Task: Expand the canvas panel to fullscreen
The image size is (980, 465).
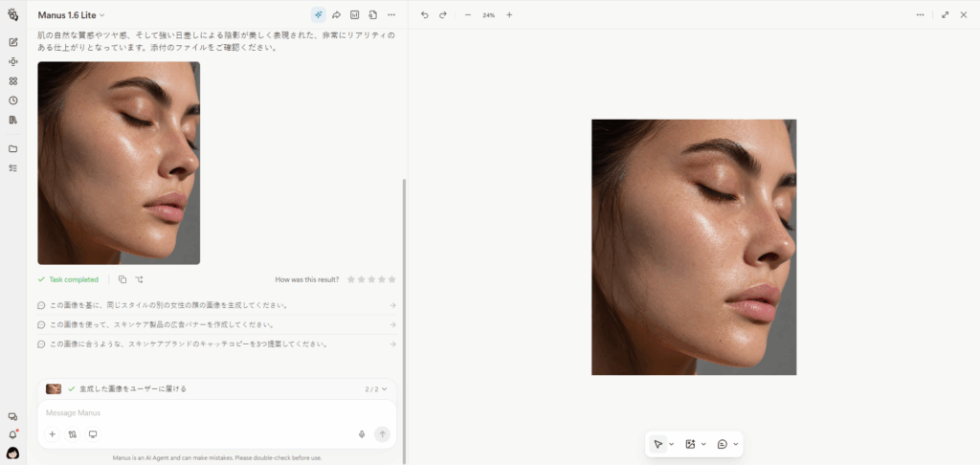Action: [945, 15]
